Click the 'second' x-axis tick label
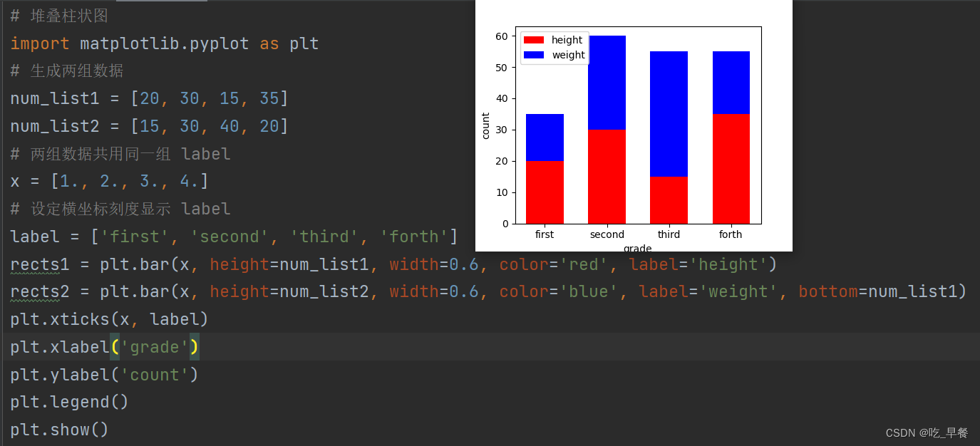 (x=607, y=234)
